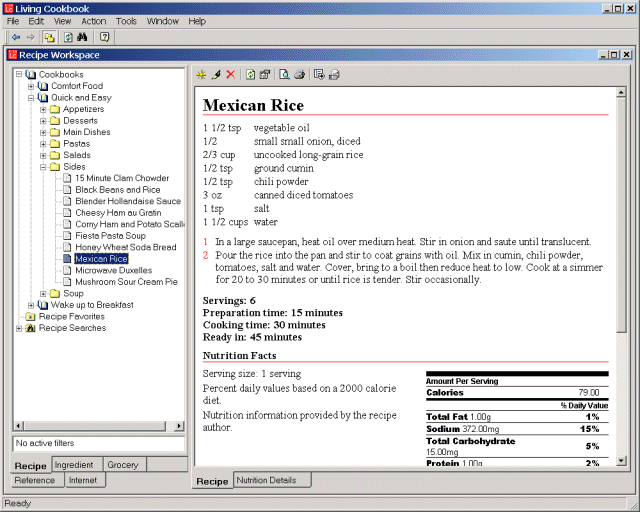Select Microwave Duxelles recipe

(x=113, y=270)
